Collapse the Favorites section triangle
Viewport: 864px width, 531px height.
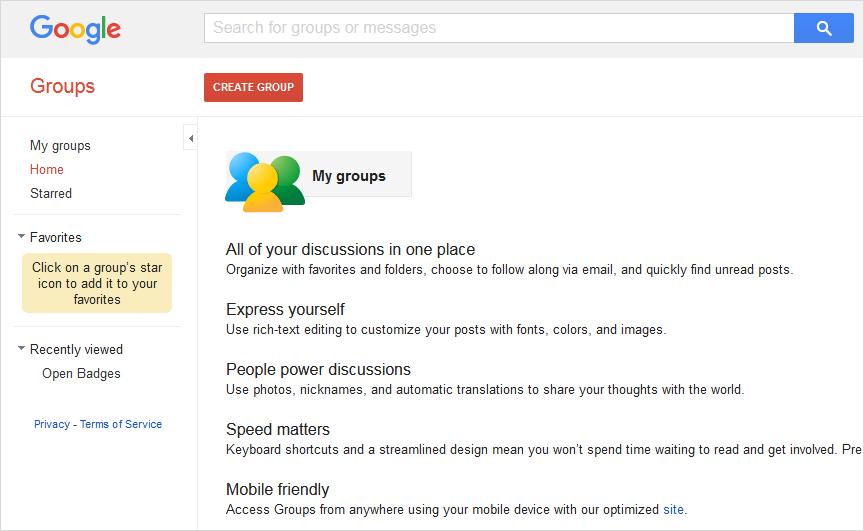click(21, 237)
